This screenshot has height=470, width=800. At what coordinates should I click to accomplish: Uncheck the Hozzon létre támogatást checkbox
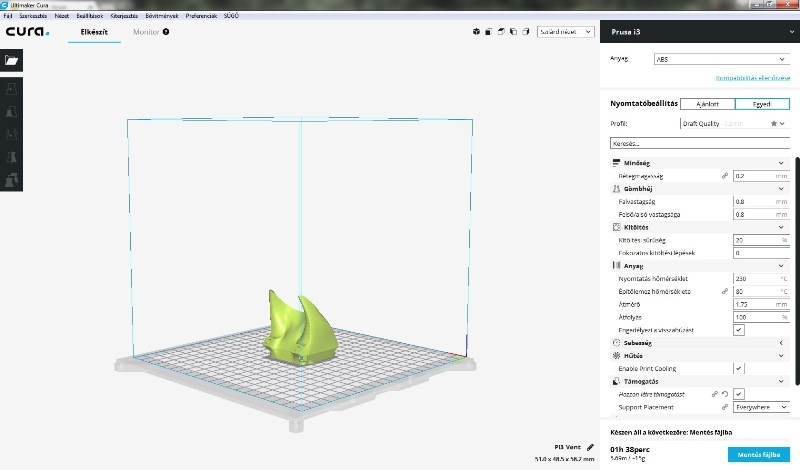tap(738, 394)
